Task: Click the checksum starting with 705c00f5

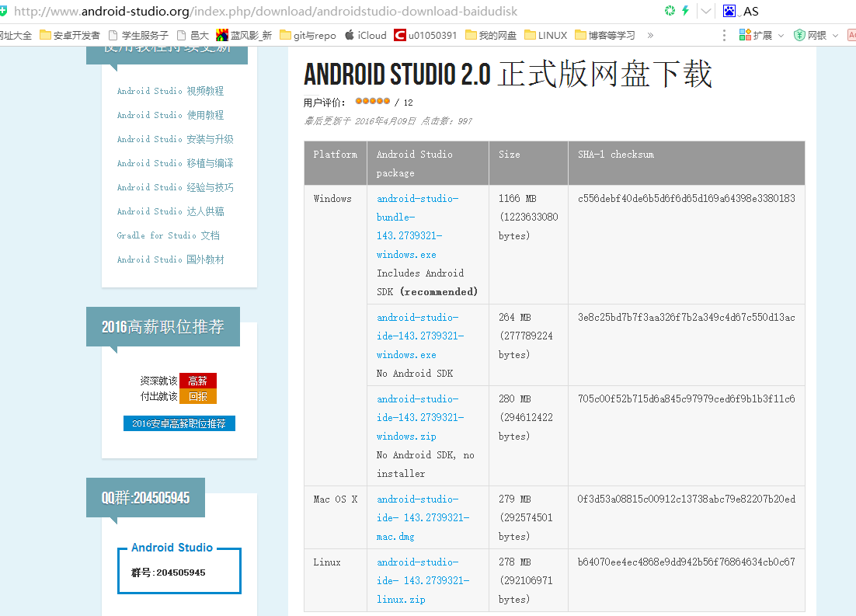Action: 686,398
